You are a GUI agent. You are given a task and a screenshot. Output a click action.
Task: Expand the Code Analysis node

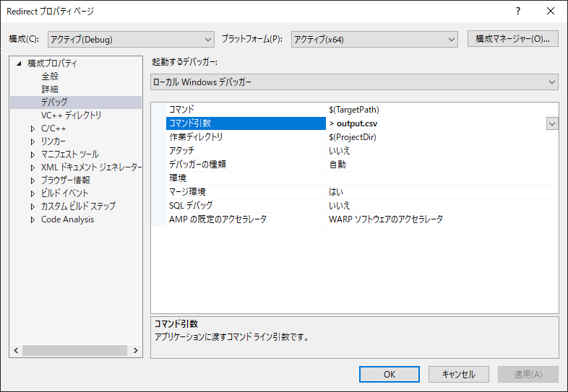click(x=33, y=219)
